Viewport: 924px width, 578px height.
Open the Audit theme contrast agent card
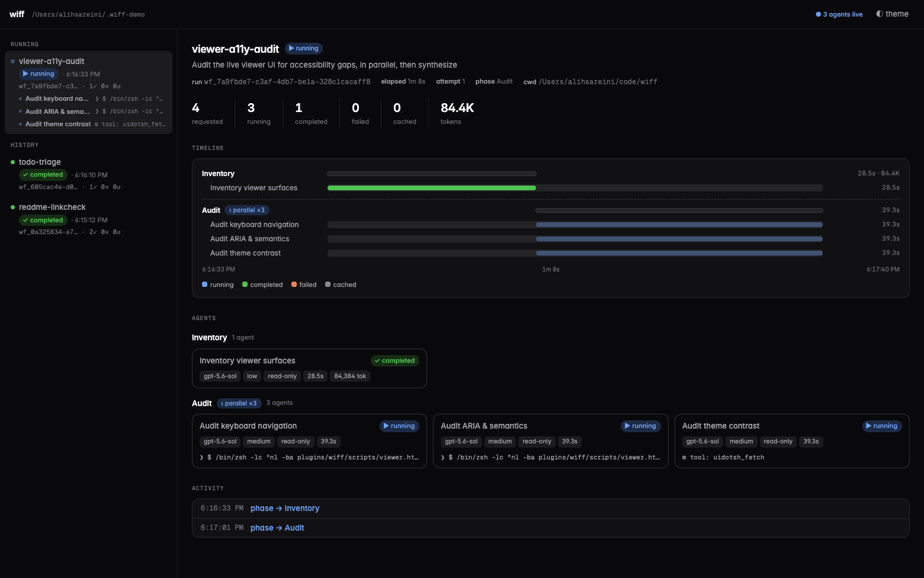point(792,441)
